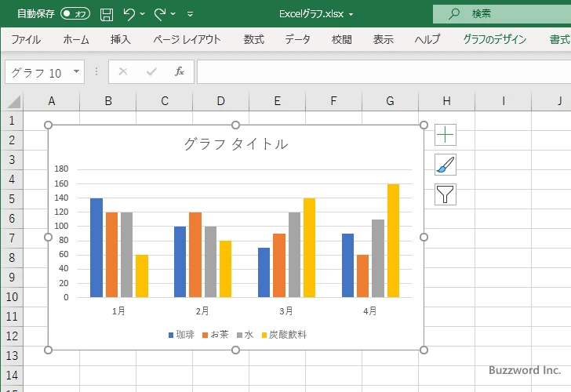Select the 珈琲 legend entry
The height and width of the screenshot is (392, 571).
click(181, 335)
